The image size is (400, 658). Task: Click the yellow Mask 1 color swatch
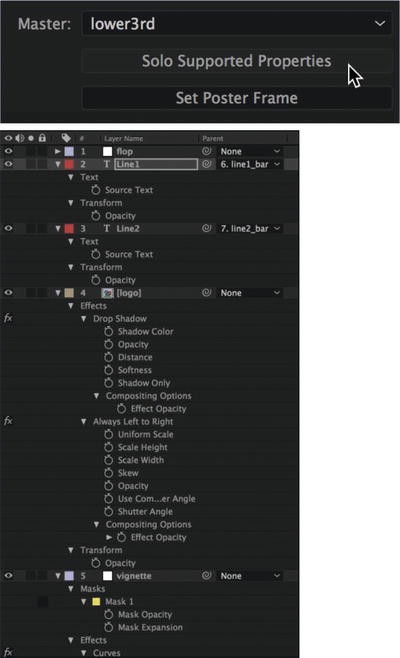point(96,602)
